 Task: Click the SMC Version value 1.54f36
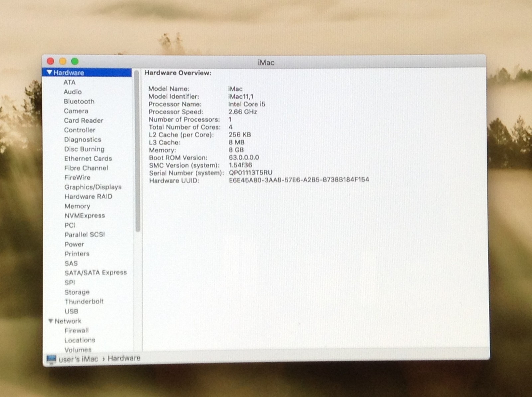tap(240, 165)
